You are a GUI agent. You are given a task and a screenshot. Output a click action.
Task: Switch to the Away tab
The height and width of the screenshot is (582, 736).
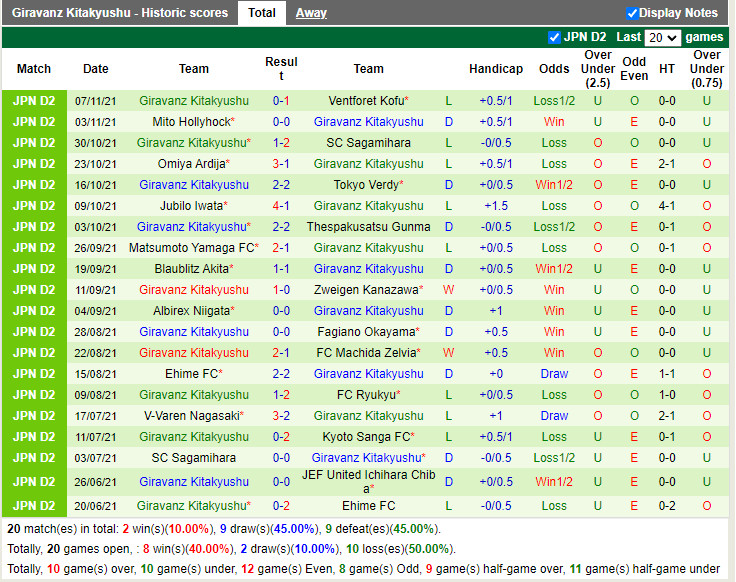click(x=311, y=13)
